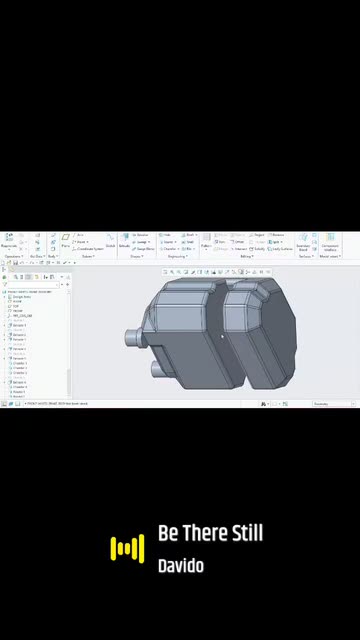Pick the Hole tool in Engineering
The height and width of the screenshot is (640, 360).
(165, 235)
